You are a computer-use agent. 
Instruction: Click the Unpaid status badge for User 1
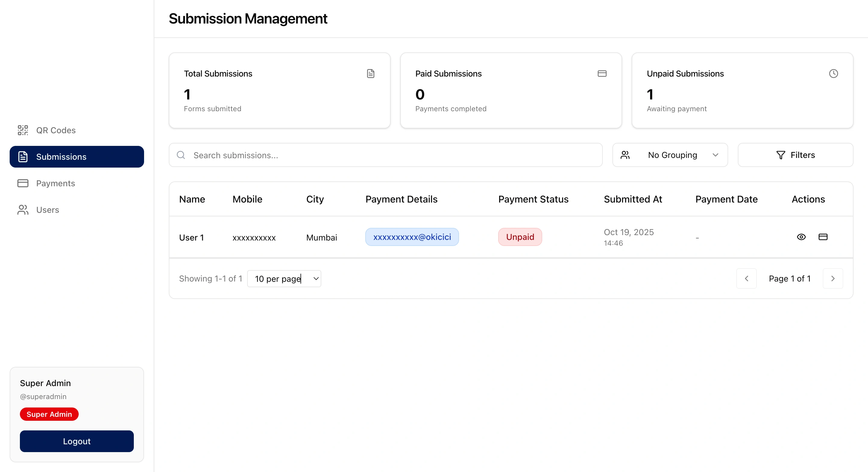[x=520, y=237]
